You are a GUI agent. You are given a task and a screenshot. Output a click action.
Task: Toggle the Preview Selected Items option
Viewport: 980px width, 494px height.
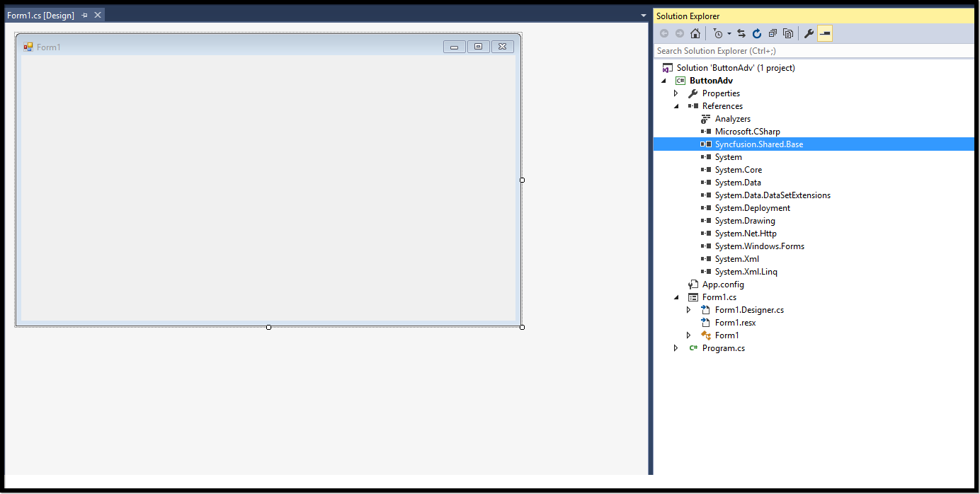click(824, 33)
